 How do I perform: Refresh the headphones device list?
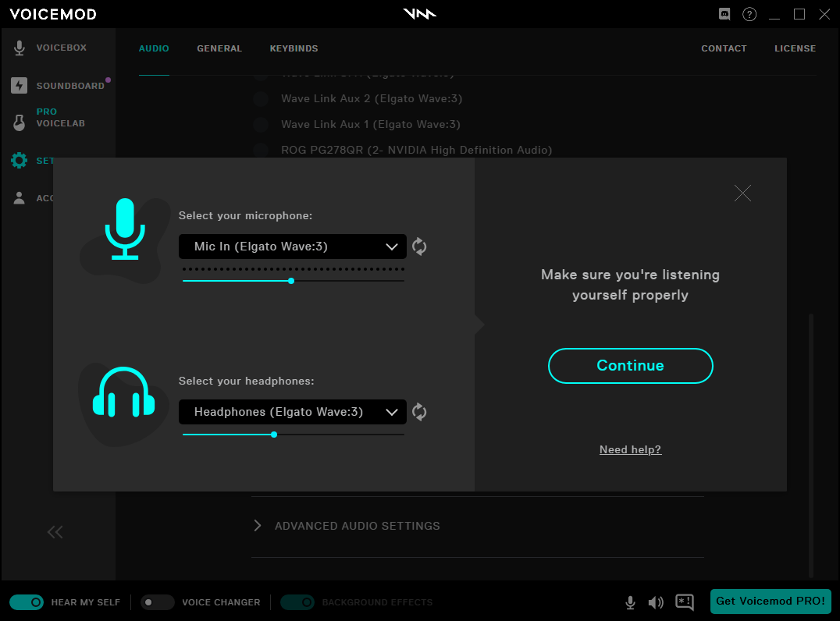pyautogui.click(x=419, y=412)
